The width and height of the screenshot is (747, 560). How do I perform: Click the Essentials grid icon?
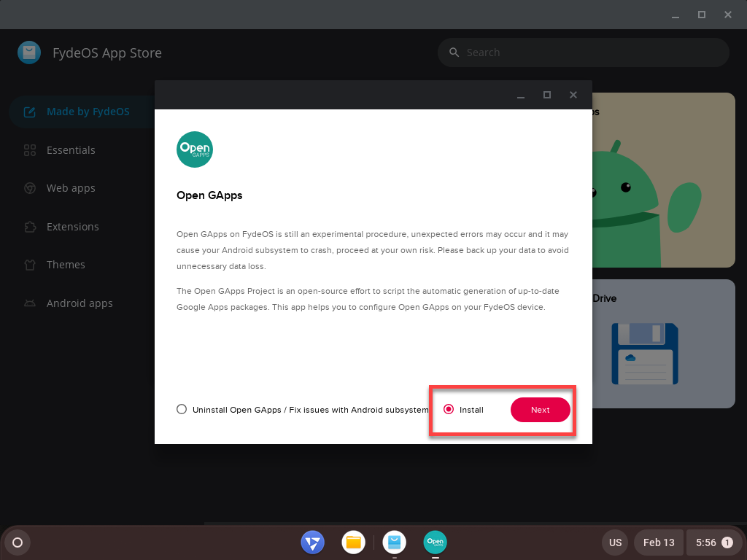pyautogui.click(x=30, y=150)
